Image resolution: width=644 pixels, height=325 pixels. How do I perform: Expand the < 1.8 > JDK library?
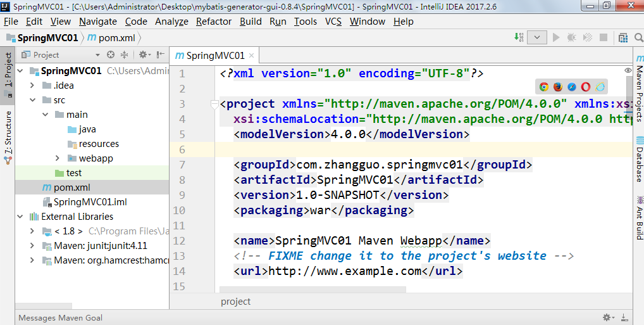point(32,231)
